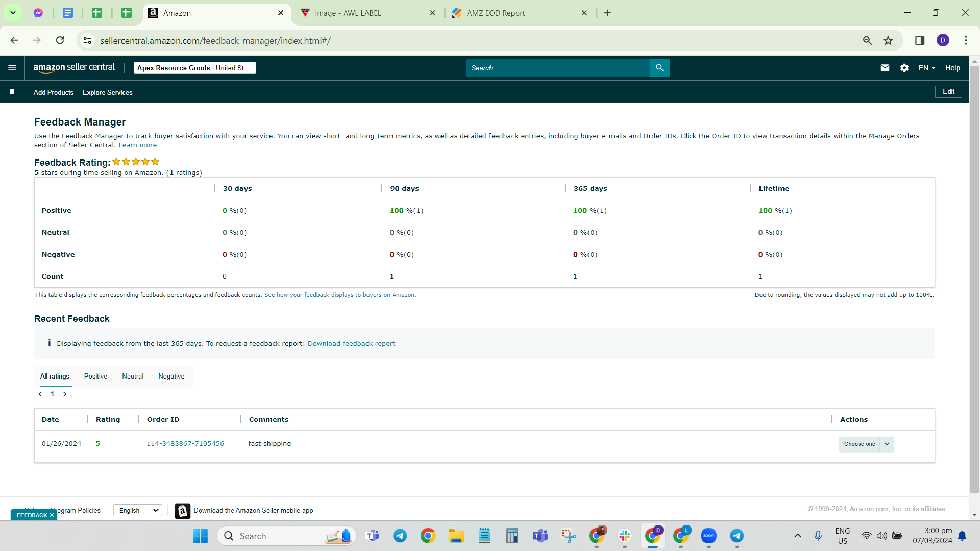Switch to the pinned Google Docs tab
Image resolution: width=980 pixels, height=551 pixels.
[68, 13]
